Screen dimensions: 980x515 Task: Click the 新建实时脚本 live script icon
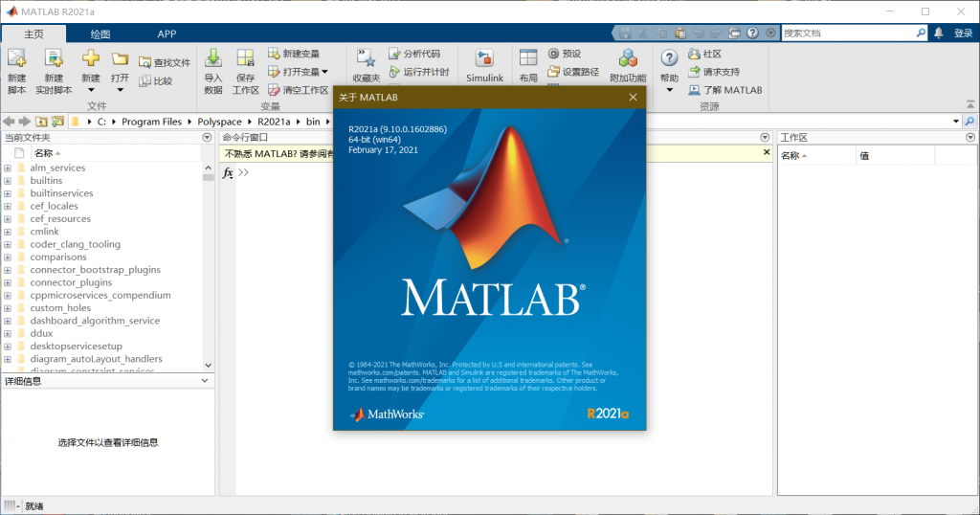pyautogui.click(x=54, y=58)
